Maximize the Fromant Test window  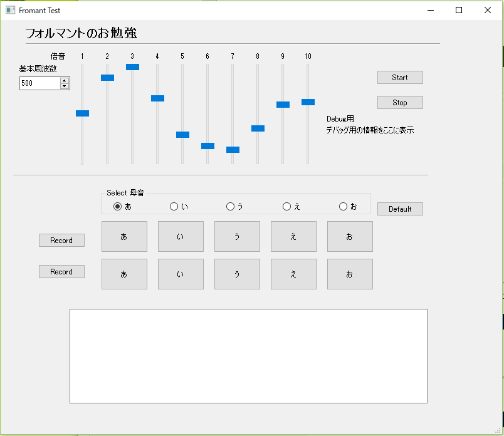pos(459,10)
